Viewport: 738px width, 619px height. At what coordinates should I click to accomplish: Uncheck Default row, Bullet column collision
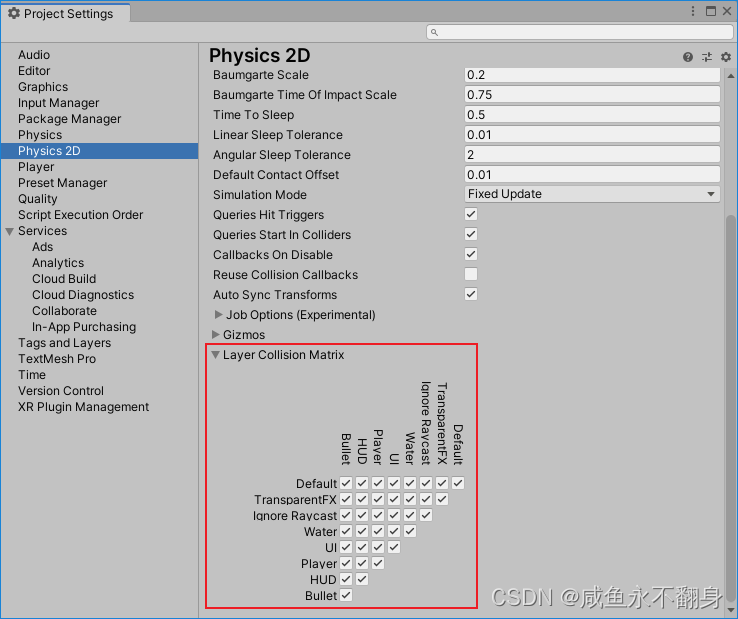346,483
